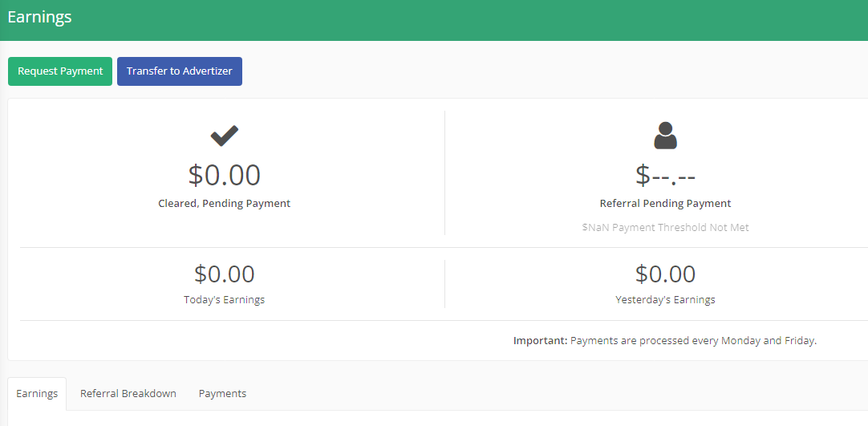Click the Payment Threshold Not Met notice
868x426 pixels.
(x=665, y=227)
